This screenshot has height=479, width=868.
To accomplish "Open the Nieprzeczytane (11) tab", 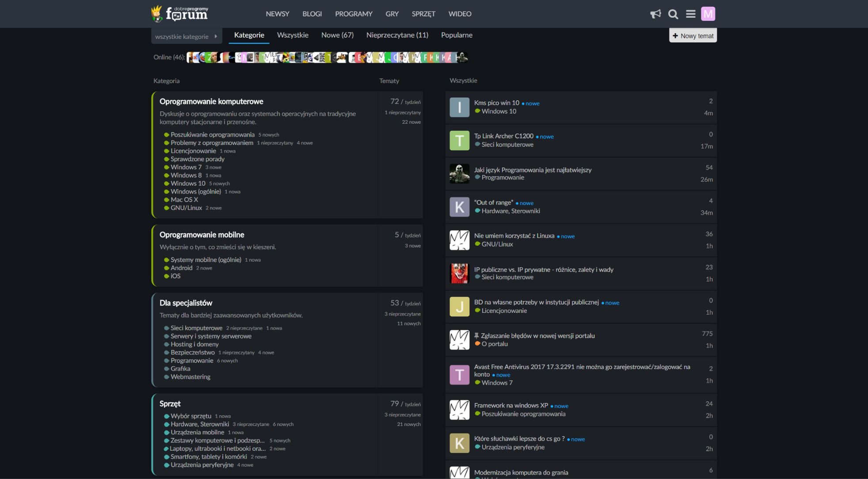I will coord(397,35).
